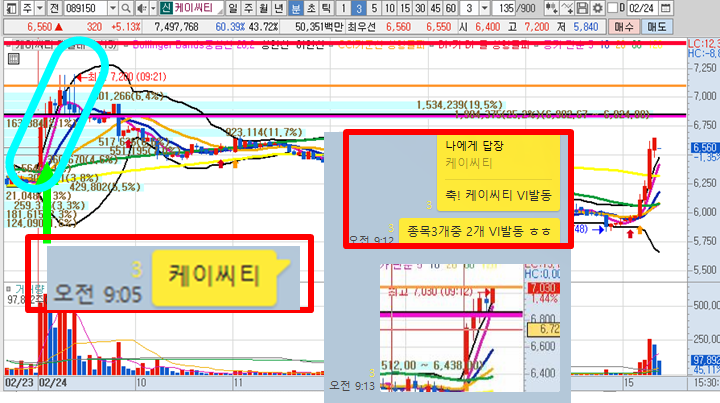The width and height of the screenshot is (720, 403).
Task: Click the current price tag 6,560 on axis
Action: 705,148
